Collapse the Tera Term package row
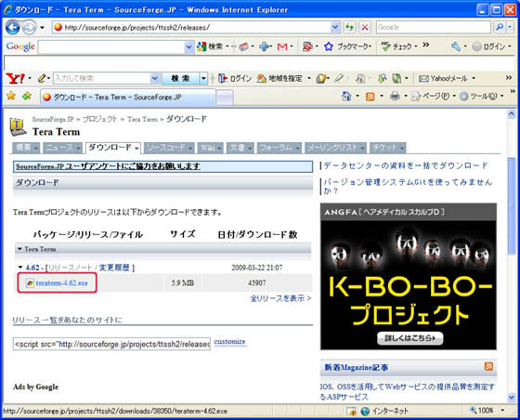 click(x=19, y=249)
